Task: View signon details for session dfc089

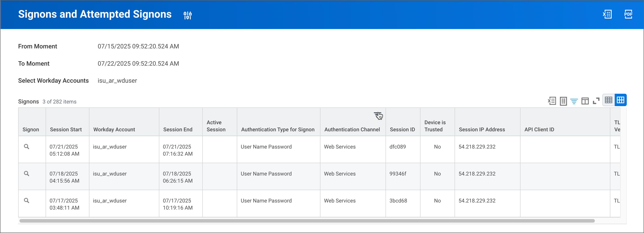Action: click(x=27, y=147)
